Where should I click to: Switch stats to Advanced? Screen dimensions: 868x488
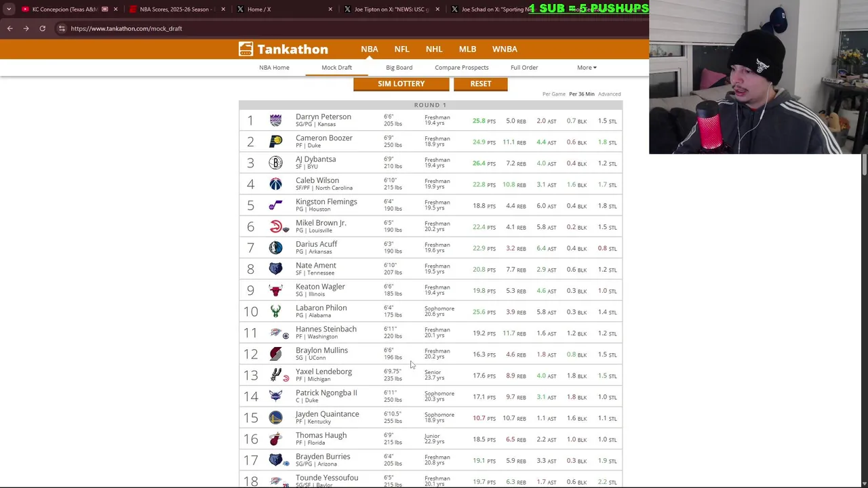click(x=610, y=94)
